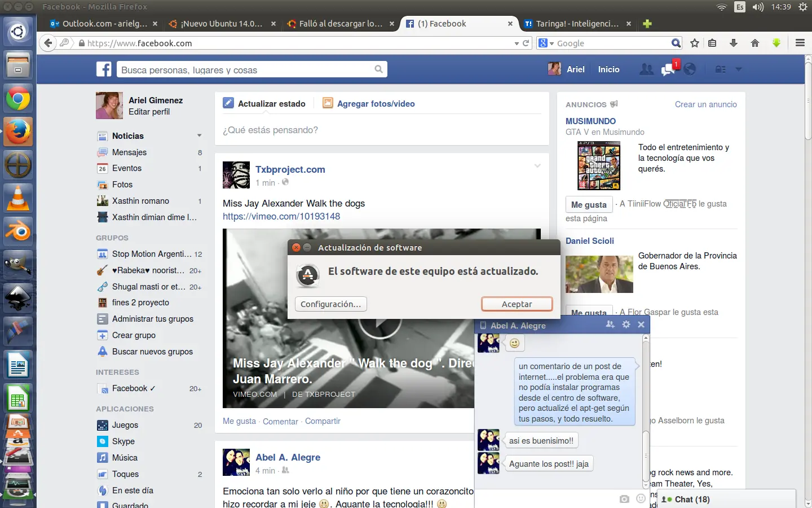The width and height of the screenshot is (812, 508).
Task: Select Agregar fotos/video tab
Action: tap(369, 103)
